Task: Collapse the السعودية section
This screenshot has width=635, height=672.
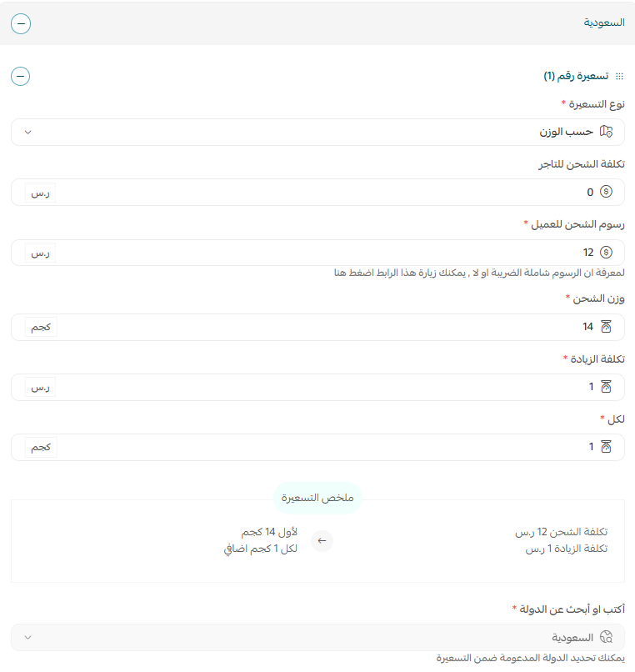Action: pyautogui.click(x=20, y=23)
